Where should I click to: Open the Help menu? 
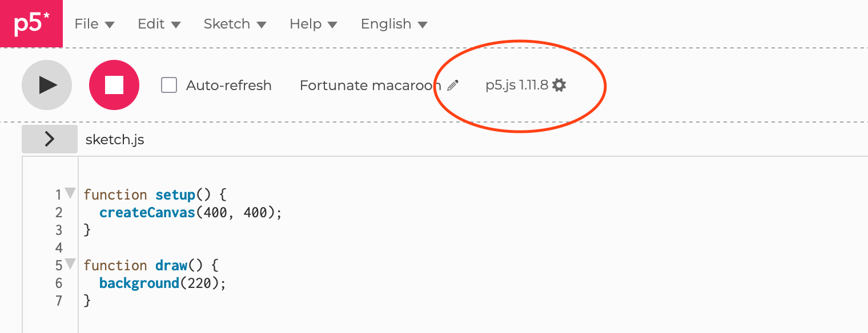click(312, 23)
